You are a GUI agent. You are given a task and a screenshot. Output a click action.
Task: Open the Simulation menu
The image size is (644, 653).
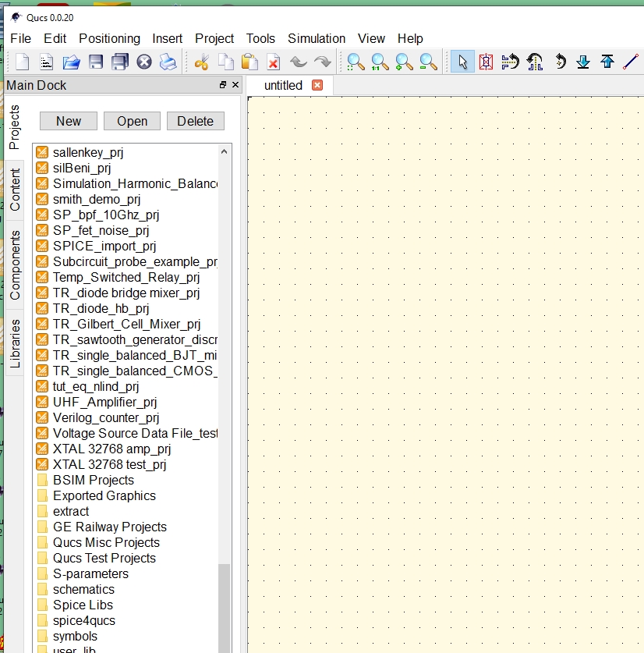coord(317,38)
